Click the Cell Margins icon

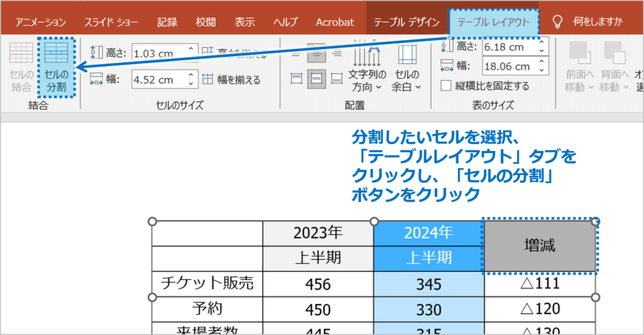click(x=407, y=54)
